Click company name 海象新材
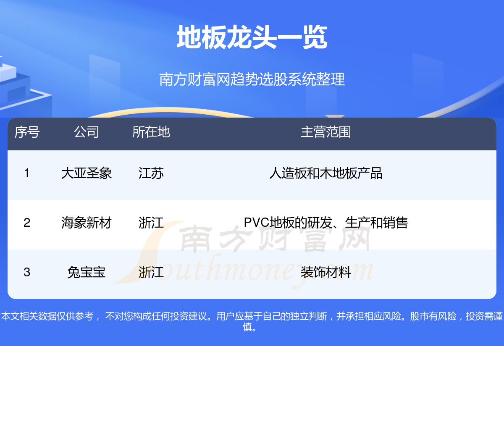This screenshot has width=504, height=441. (x=87, y=223)
